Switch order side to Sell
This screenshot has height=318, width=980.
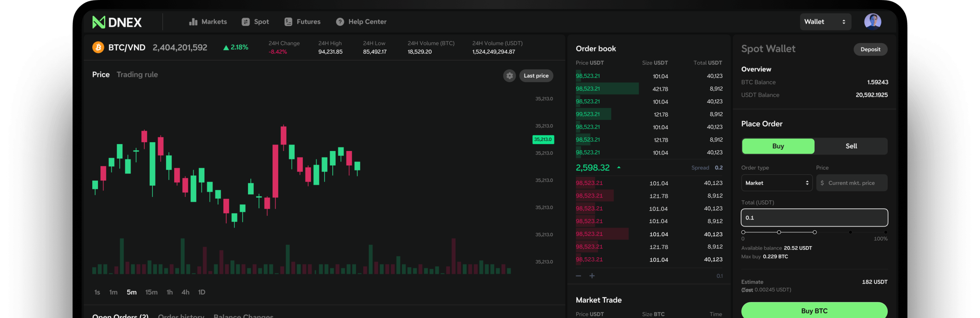point(851,146)
